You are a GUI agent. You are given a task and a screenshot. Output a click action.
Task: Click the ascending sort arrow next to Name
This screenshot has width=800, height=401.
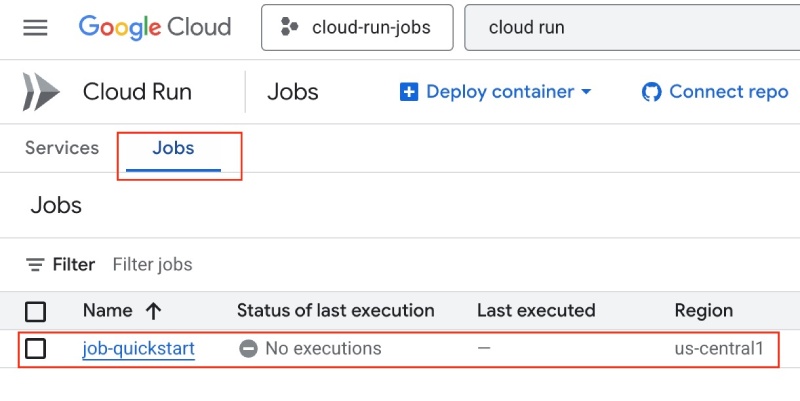(x=154, y=311)
